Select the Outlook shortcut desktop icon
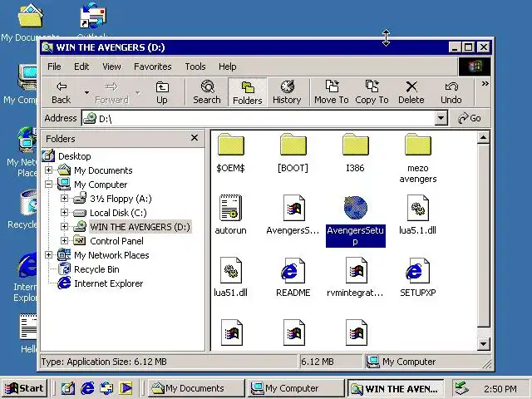This screenshot has width=532, height=399. 92,20
